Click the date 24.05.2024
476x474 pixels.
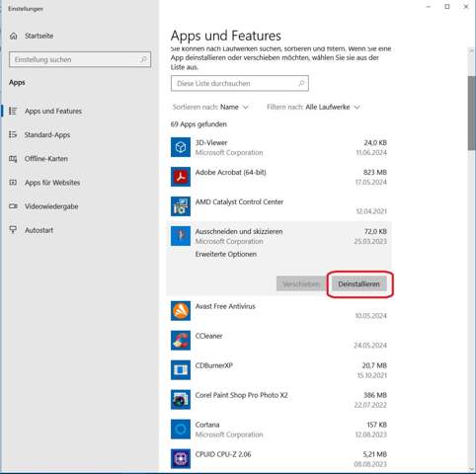pyautogui.click(x=370, y=345)
